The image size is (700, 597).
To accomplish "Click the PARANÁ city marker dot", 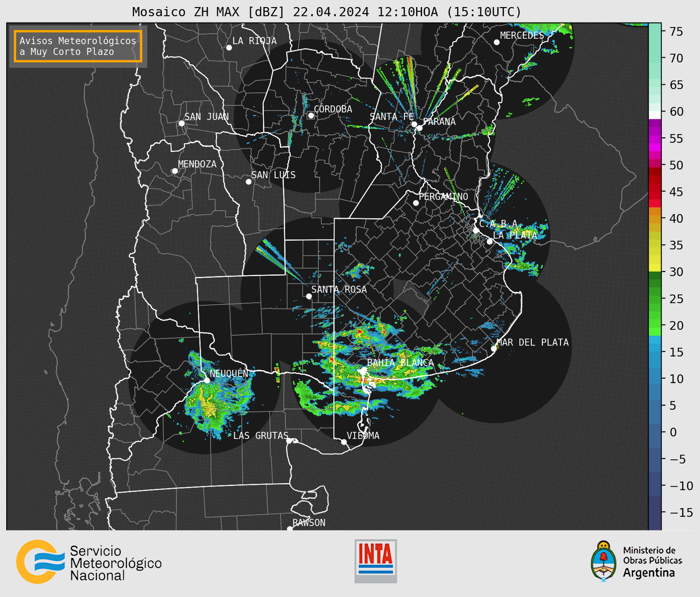I will pyautogui.click(x=420, y=128).
